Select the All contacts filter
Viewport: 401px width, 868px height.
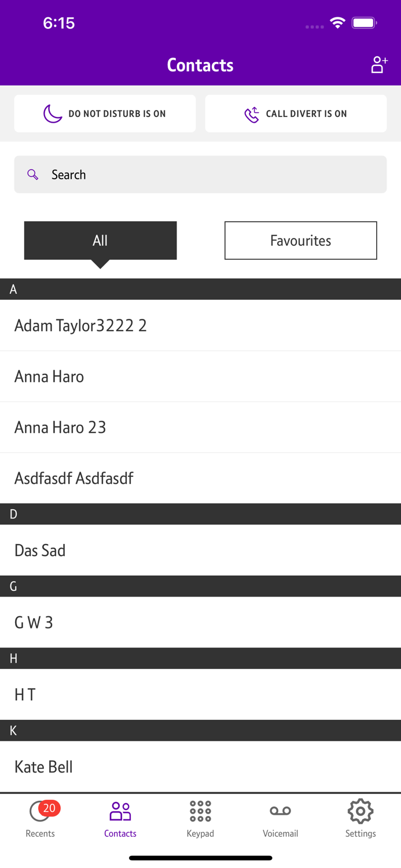coord(100,240)
